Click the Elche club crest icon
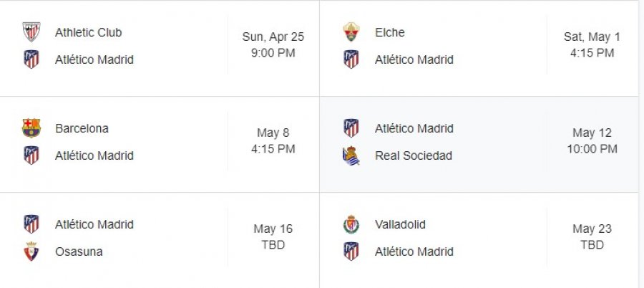 (x=351, y=32)
